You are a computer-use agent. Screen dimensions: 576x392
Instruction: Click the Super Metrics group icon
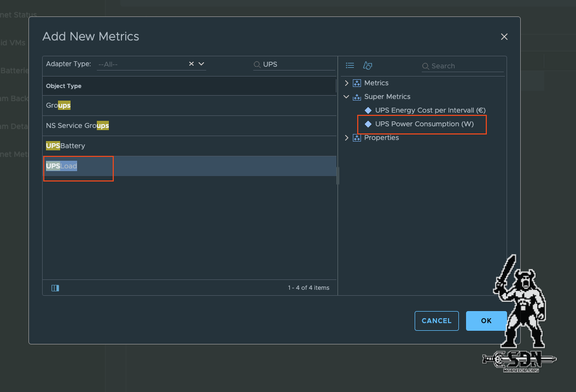coord(358,96)
